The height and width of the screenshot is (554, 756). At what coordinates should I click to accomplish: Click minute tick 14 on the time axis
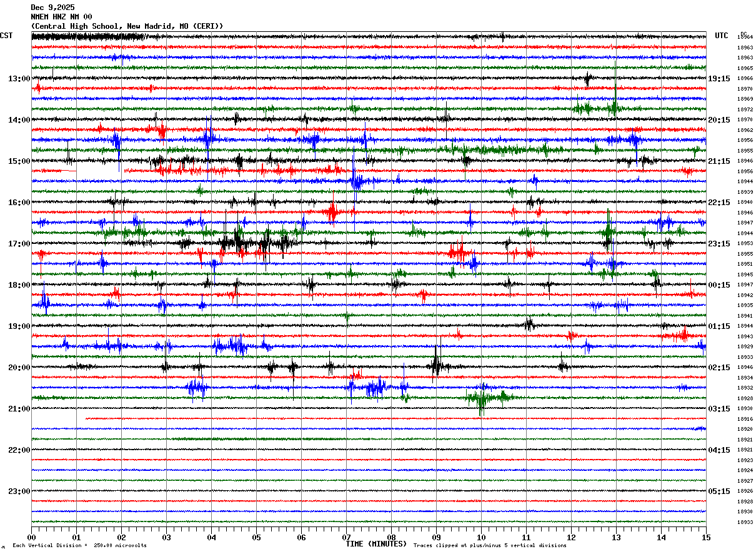(x=661, y=537)
